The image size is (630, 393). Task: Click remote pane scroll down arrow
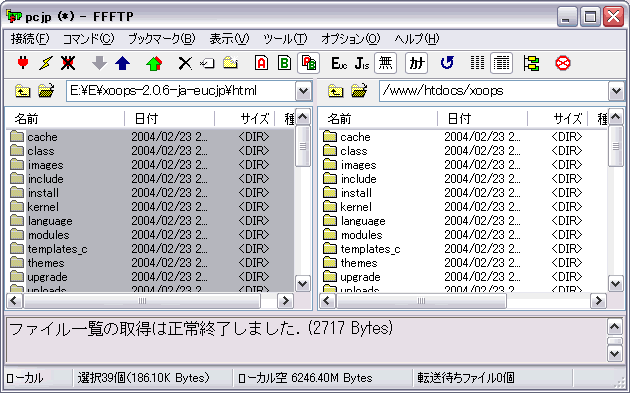tap(616, 284)
